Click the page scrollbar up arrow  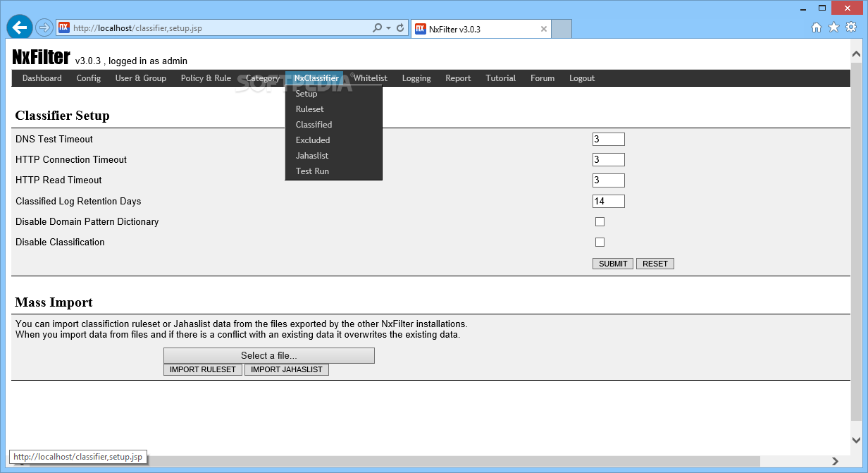pos(856,54)
